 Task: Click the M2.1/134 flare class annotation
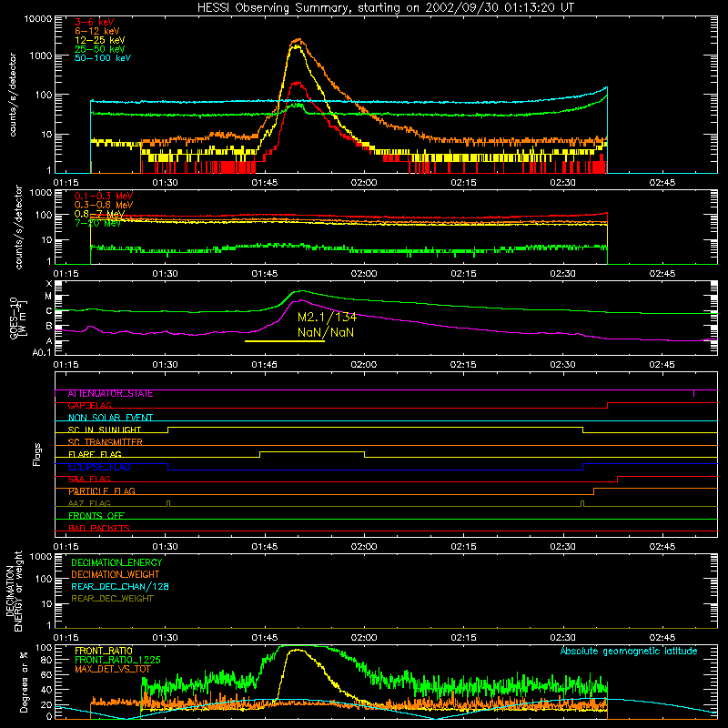(x=327, y=317)
